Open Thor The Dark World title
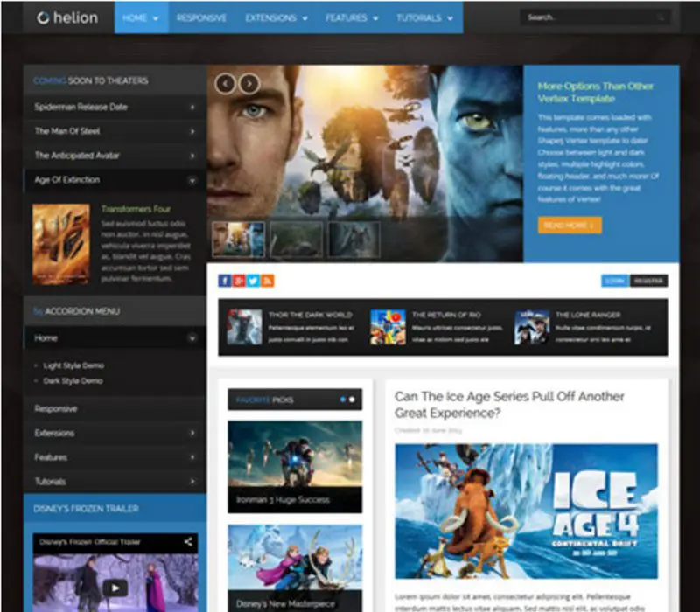 pyautogui.click(x=311, y=315)
